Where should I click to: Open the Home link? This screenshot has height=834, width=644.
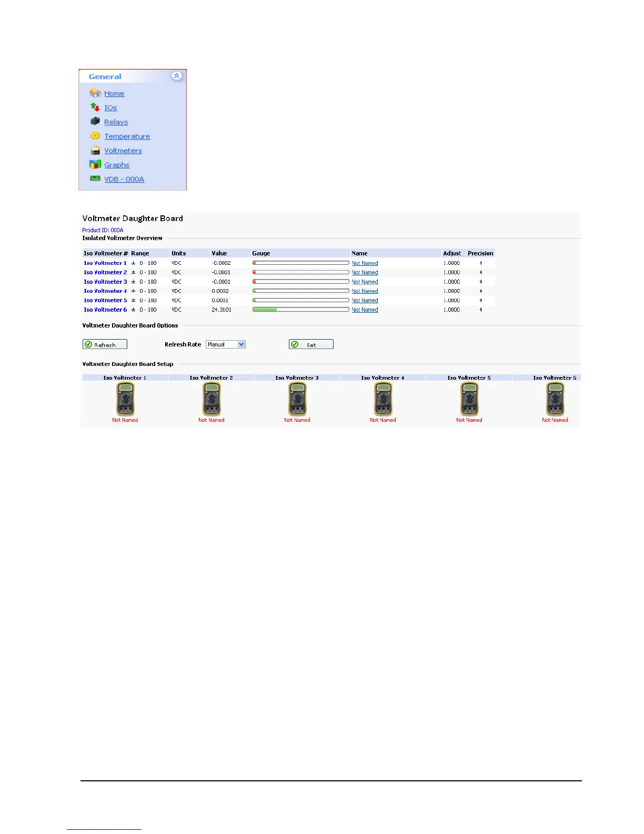click(x=114, y=93)
